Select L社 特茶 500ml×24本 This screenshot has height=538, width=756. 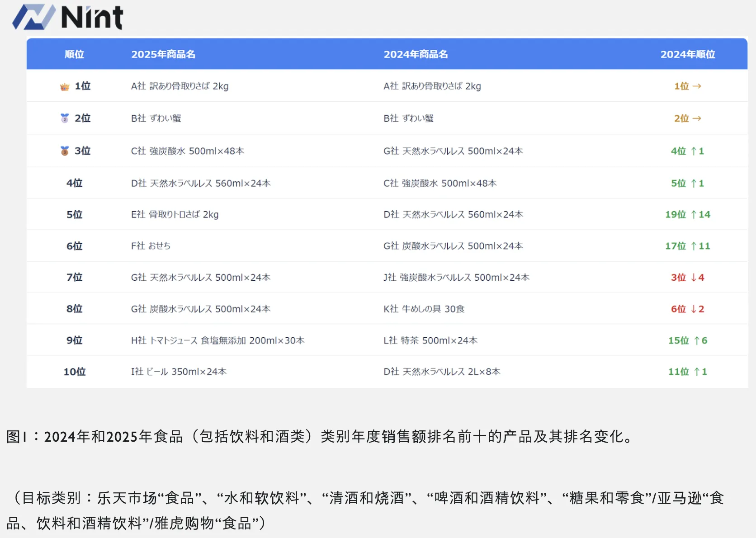[430, 340]
